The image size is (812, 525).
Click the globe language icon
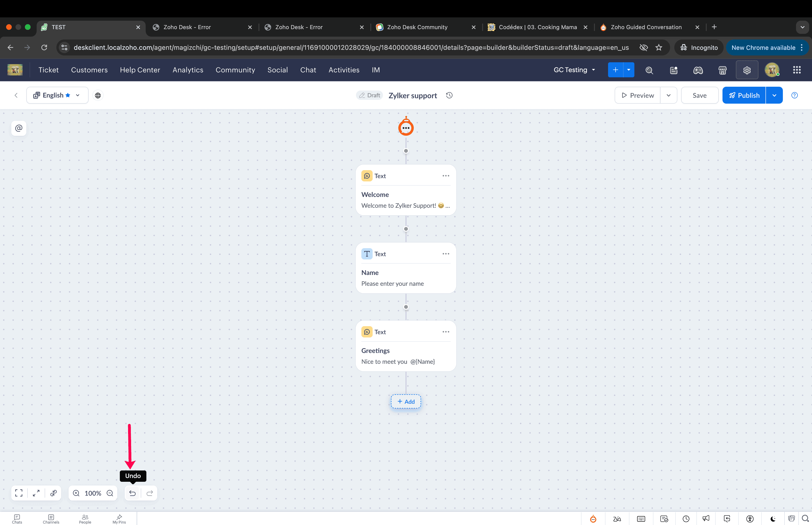tap(98, 95)
